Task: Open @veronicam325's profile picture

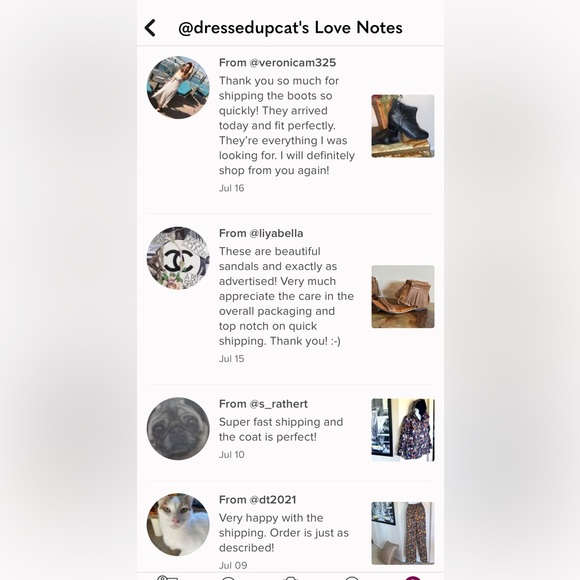Action: tap(178, 87)
